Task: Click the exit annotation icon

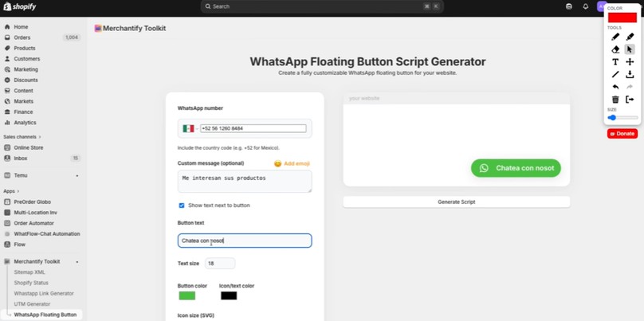Action: click(x=630, y=100)
